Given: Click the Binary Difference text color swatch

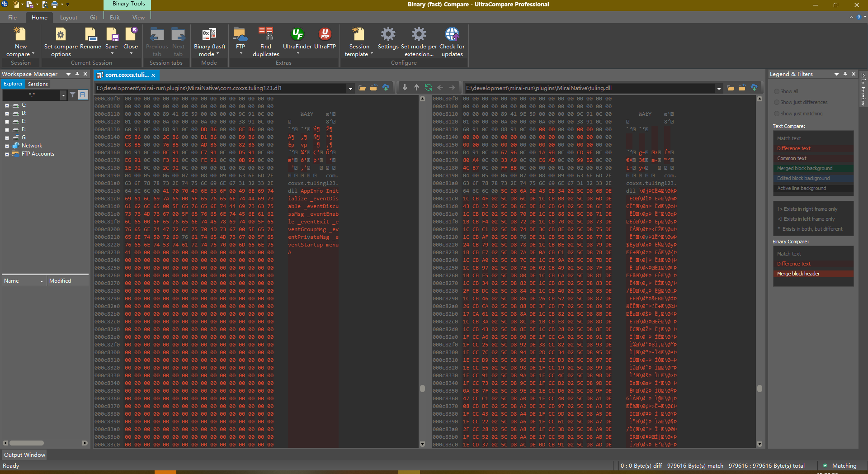Looking at the screenshot, I should (x=813, y=264).
